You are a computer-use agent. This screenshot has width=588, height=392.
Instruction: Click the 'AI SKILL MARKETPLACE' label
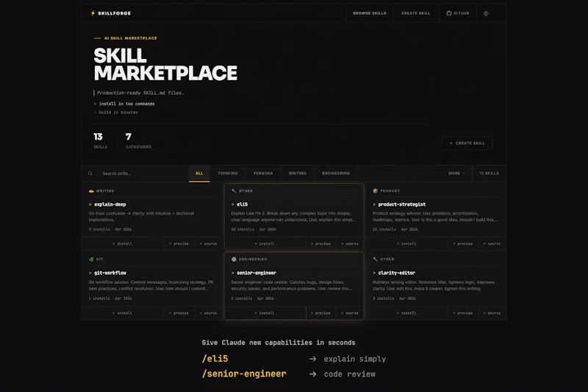tap(131, 38)
